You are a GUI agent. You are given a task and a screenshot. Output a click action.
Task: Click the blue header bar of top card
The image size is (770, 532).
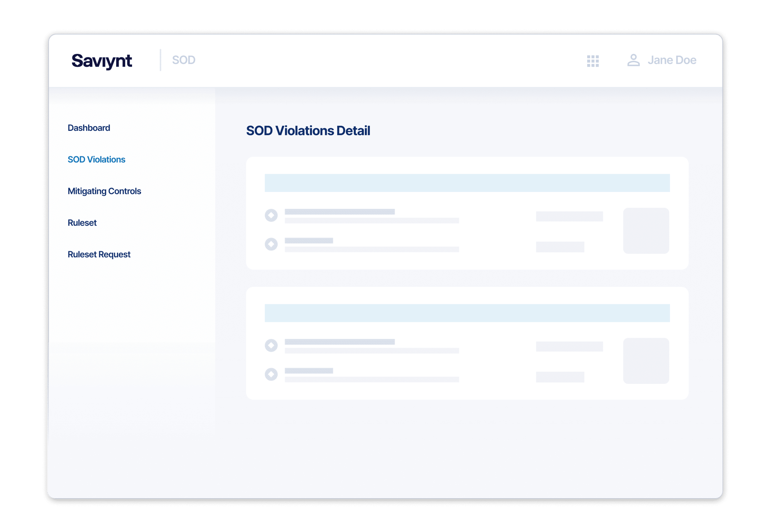point(467,183)
